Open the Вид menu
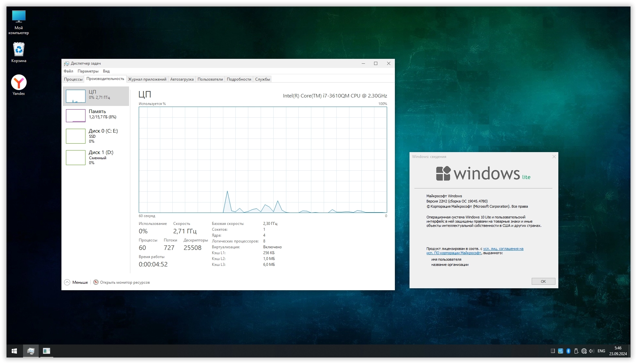Viewport: 637px width, 364px height. pos(106,71)
